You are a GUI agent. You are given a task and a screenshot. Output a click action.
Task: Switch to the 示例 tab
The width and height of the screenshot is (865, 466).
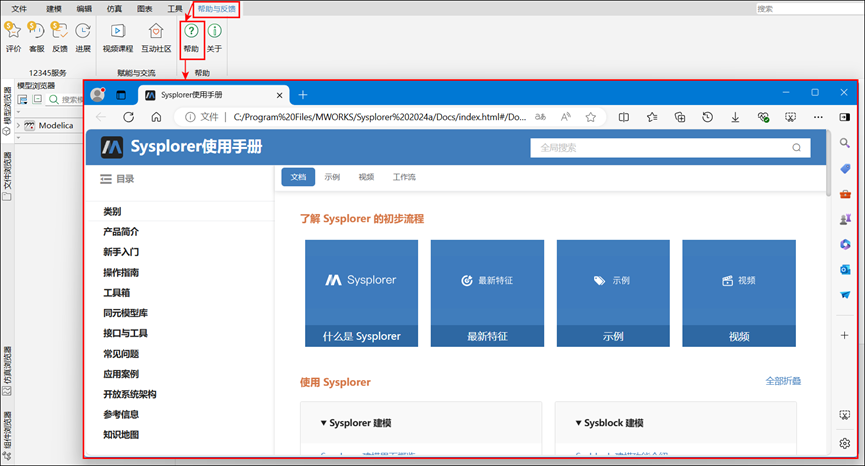332,177
